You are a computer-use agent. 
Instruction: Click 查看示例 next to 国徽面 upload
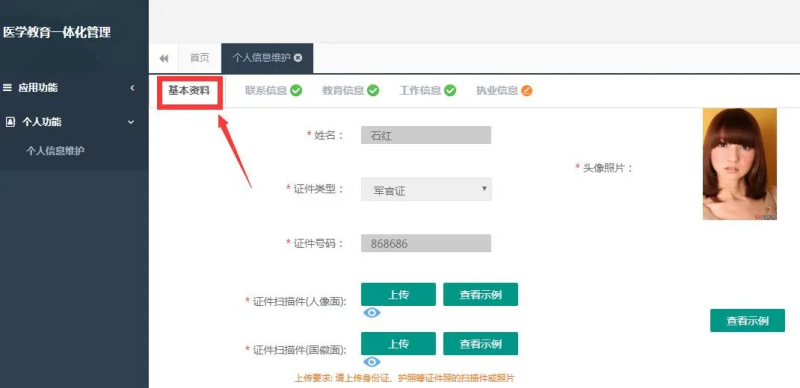click(481, 344)
